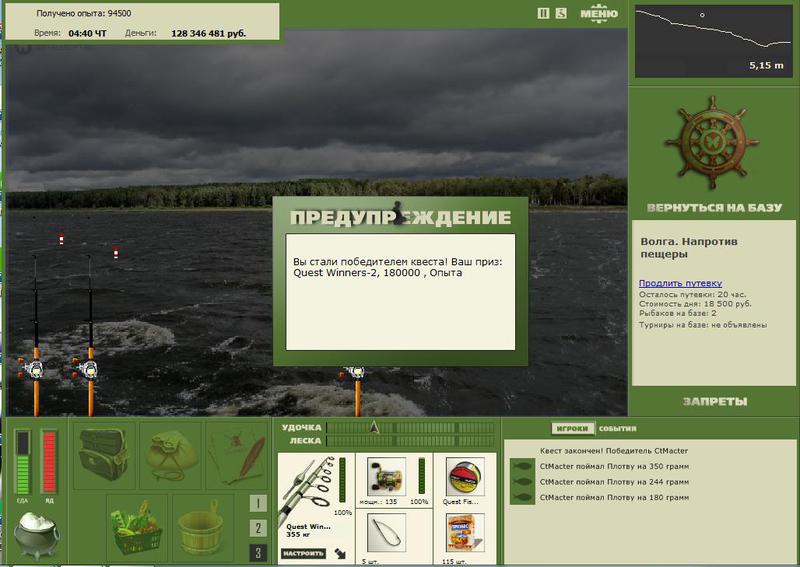The height and width of the screenshot is (567, 800).
Task: Click the second fishing rod from the left
Action: [x=90, y=337]
